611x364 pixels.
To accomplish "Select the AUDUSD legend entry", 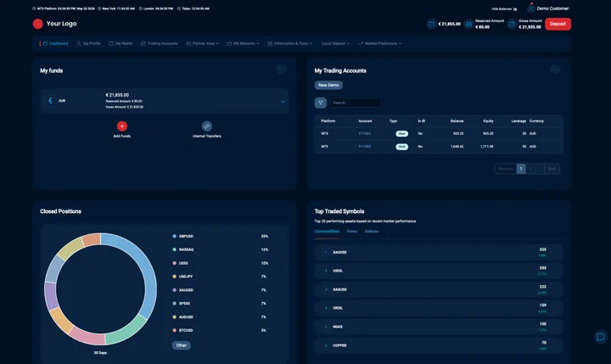I will [183, 316].
